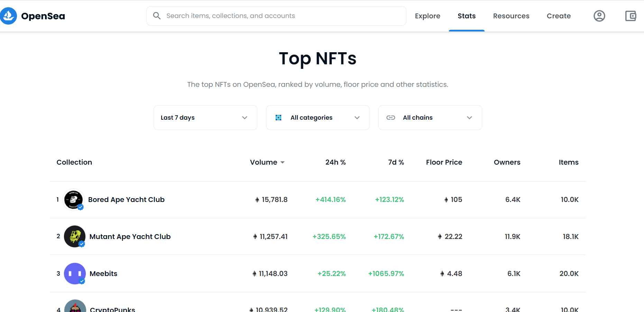Click the +1065.97% 7d value
Viewport: 644px width, 312px height.
point(386,274)
